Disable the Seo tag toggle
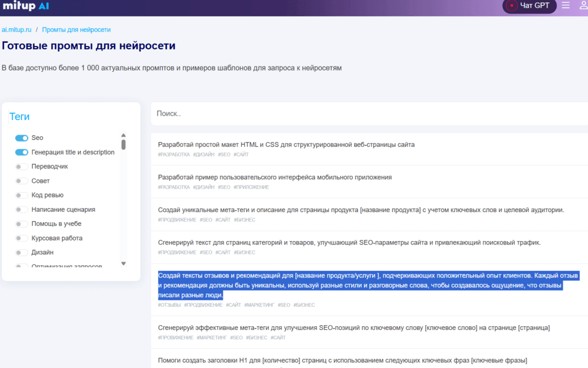 click(21, 138)
